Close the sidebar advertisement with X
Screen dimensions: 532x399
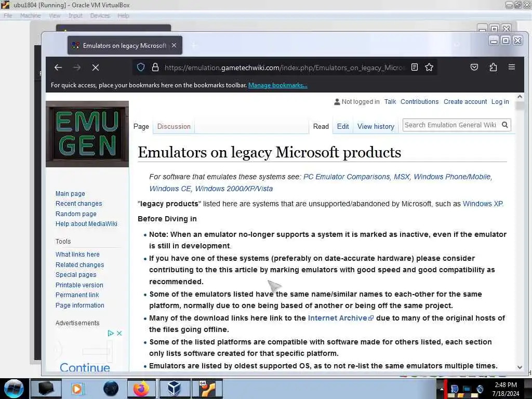click(x=119, y=333)
